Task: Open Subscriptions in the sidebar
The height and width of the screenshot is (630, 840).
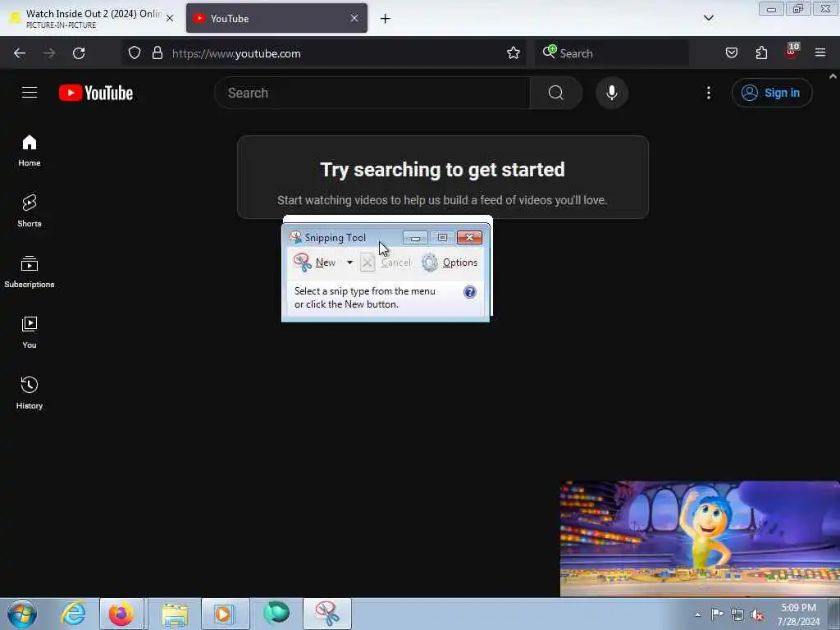Action: (30, 272)
